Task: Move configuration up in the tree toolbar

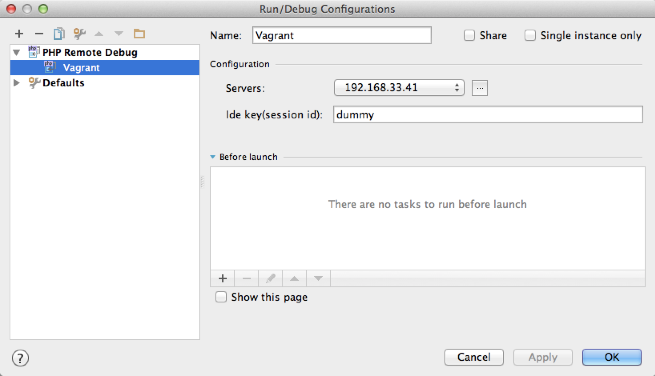Action: click(99, 34)
